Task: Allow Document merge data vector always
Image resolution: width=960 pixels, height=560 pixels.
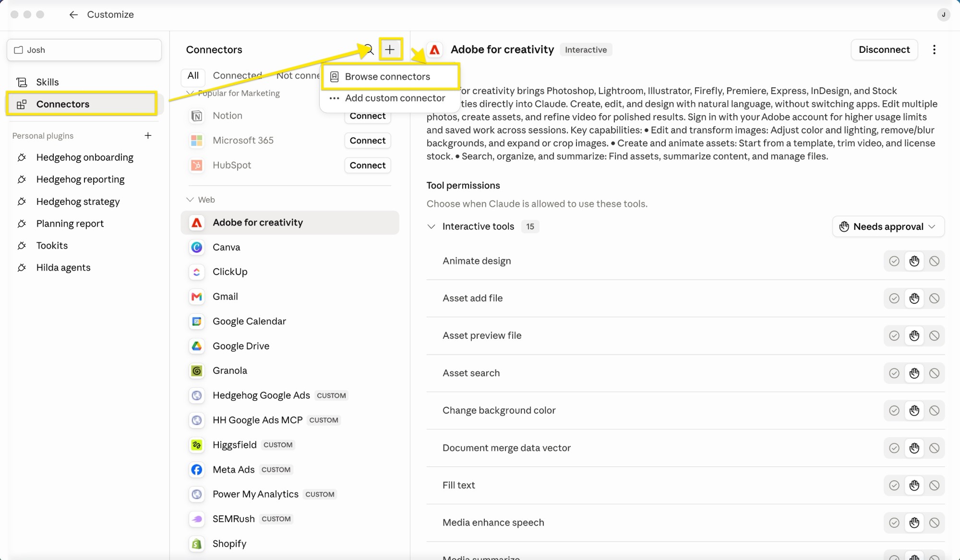Action: 894,448
